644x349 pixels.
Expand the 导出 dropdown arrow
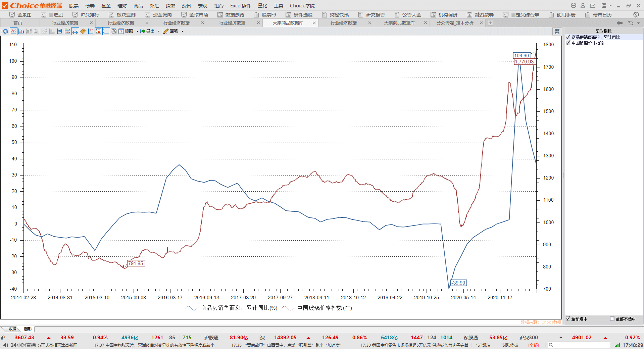tap(159, 31)
